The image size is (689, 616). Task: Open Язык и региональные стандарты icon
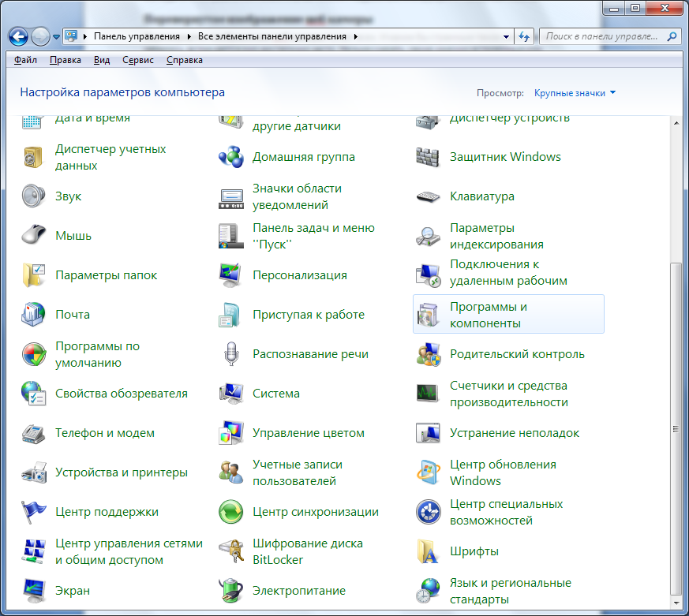(x=428, y=591)
